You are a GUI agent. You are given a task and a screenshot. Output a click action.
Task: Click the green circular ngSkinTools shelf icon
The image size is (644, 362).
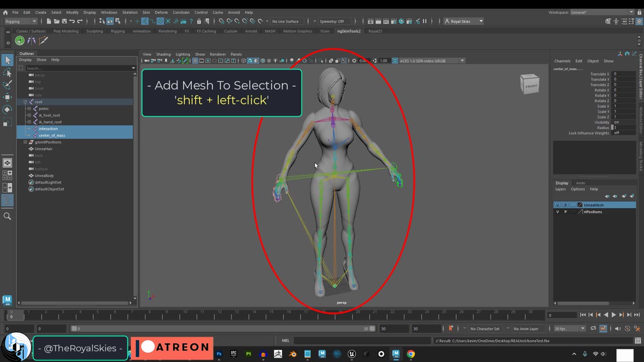click(x=20, y=41)
